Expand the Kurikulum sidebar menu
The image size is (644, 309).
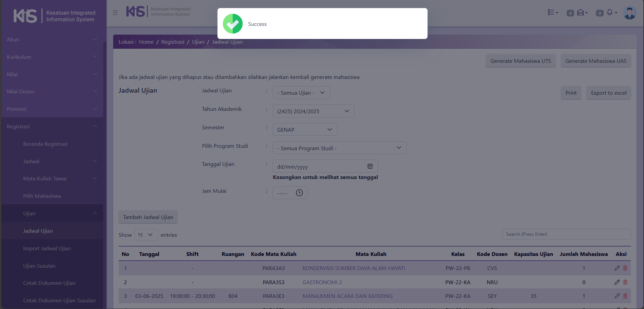52,57
